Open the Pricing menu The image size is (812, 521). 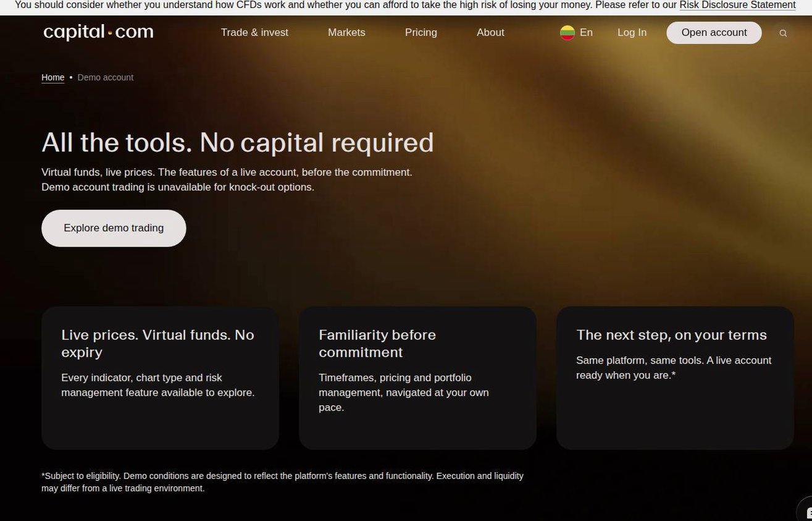click(x=421, y=33)
